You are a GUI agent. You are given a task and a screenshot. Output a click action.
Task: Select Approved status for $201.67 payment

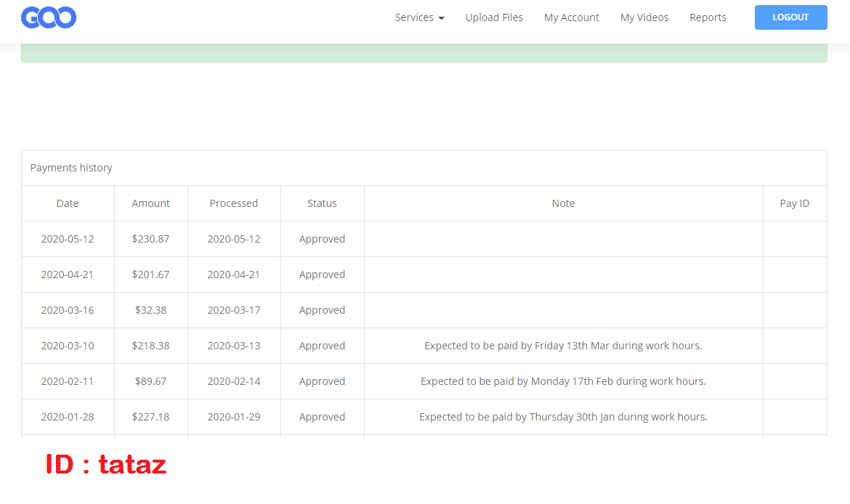(322, 275)
